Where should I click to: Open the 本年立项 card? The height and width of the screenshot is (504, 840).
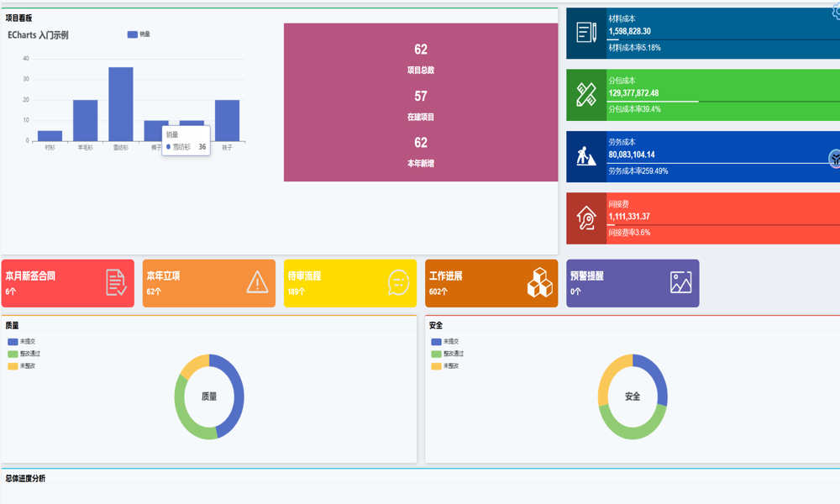click(209, 283)
